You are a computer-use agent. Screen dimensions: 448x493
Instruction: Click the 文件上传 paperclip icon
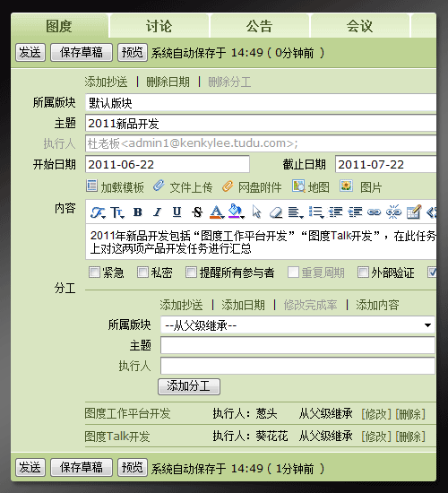coord(159,186)
